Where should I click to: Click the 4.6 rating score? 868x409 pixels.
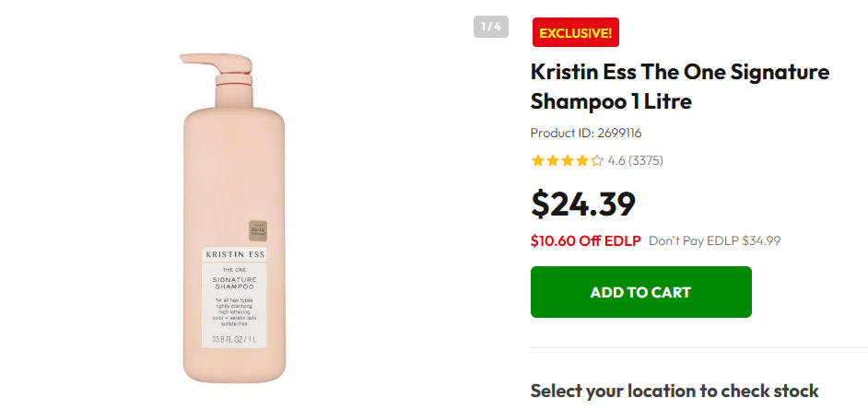coord(616,161)
